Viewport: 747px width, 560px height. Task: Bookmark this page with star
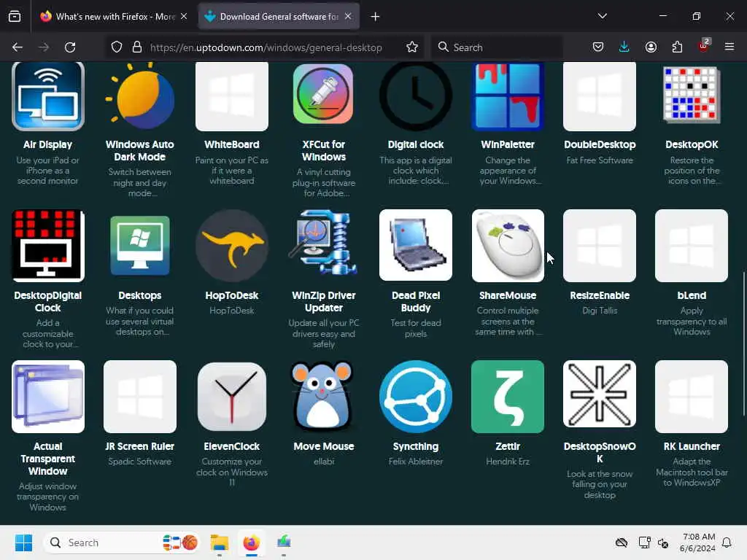[x=412, y=47]
